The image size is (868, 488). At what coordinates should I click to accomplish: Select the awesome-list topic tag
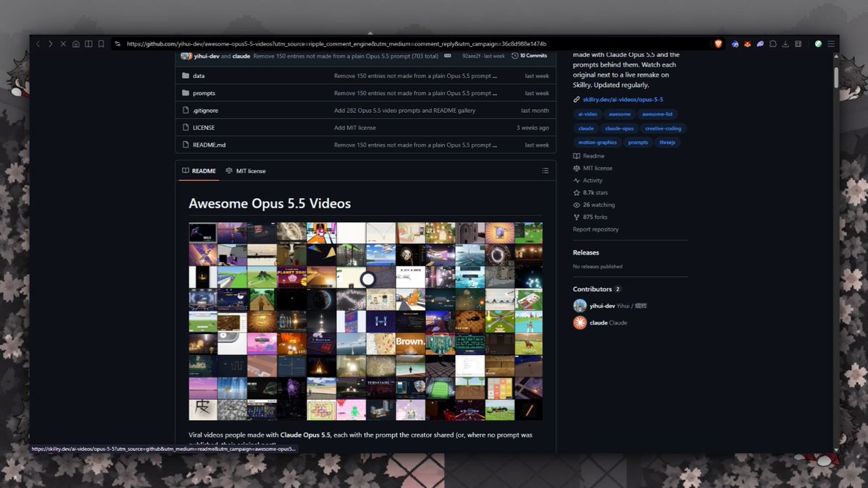click(x=658, y=114)
